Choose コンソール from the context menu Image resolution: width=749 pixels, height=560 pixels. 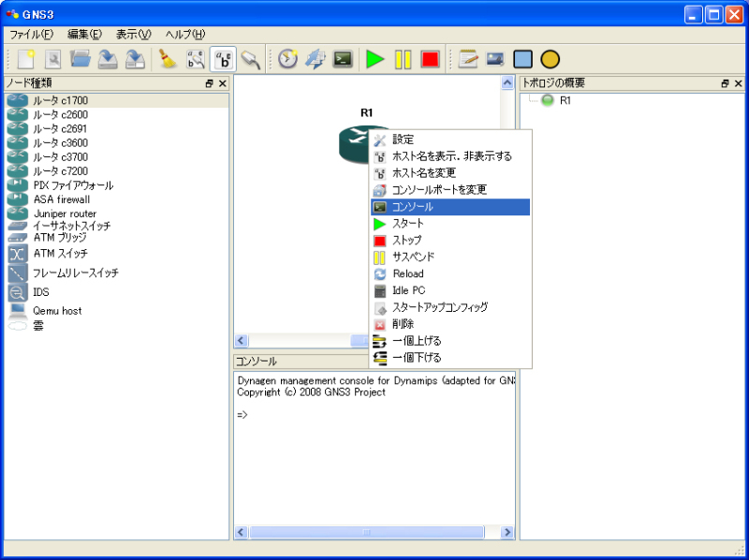click(412, 207)
